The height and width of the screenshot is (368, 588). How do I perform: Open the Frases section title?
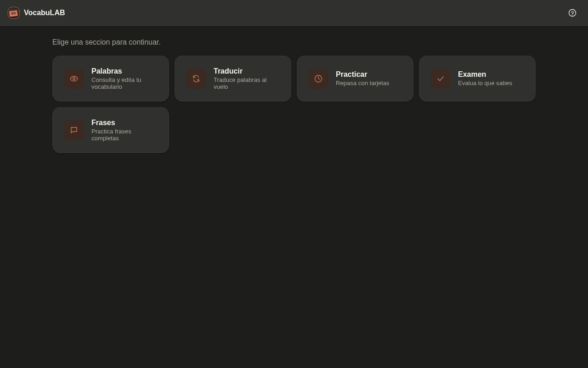[103, 123]
